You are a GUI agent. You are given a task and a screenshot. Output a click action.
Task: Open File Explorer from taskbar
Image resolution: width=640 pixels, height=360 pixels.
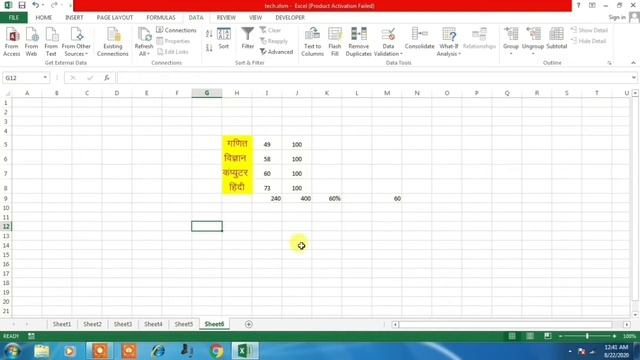point(41,351)
